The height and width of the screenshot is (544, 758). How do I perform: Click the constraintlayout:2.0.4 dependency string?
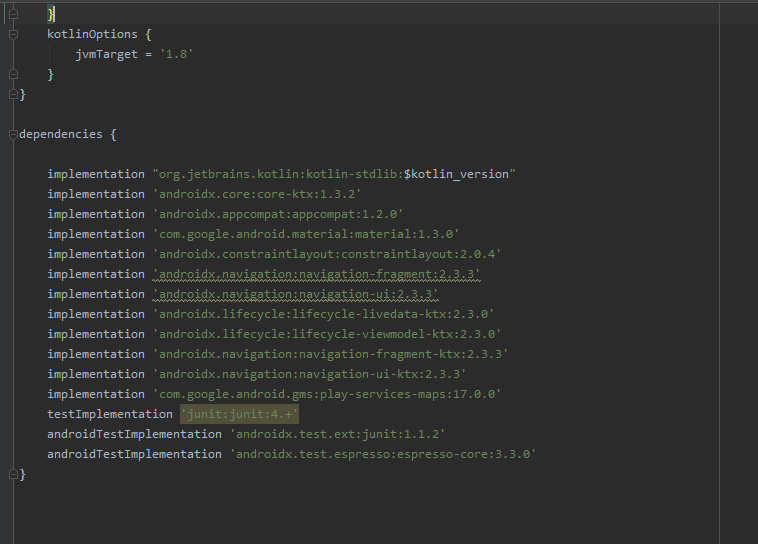327,254
